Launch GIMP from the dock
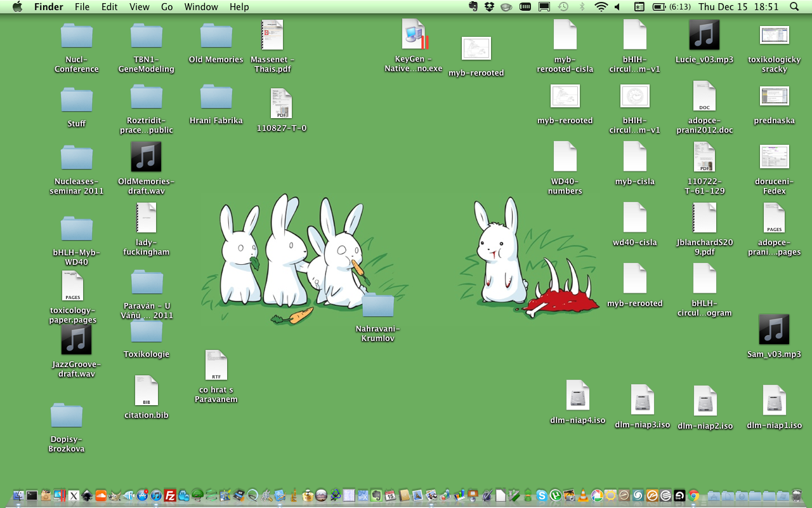812x508 pixels. pos(115,495)
